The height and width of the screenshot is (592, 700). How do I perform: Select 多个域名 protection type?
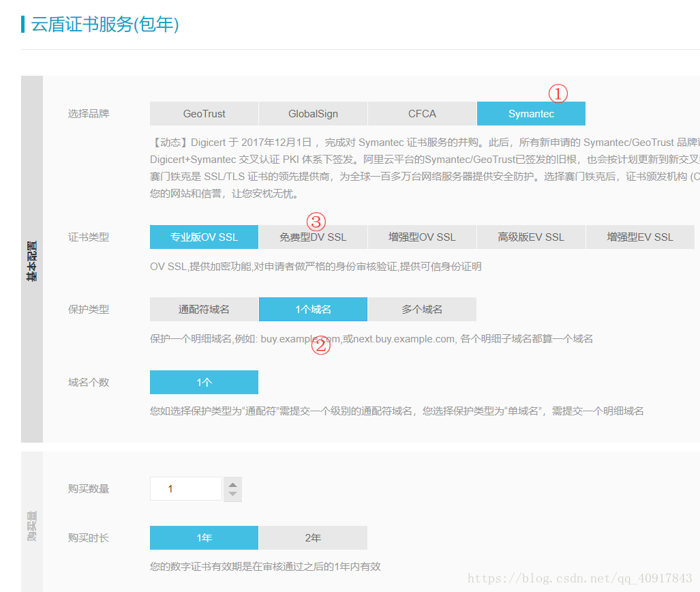(x=422, y=309)
